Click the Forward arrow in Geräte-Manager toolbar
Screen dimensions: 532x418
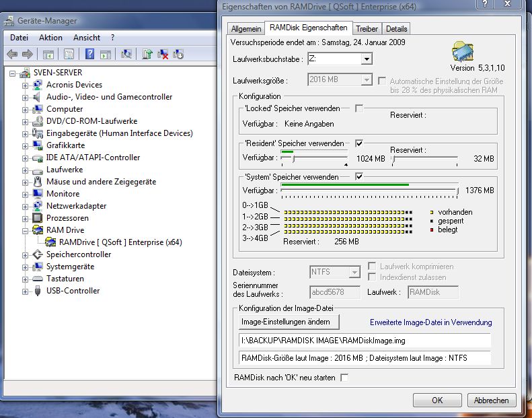coord(28,54)
